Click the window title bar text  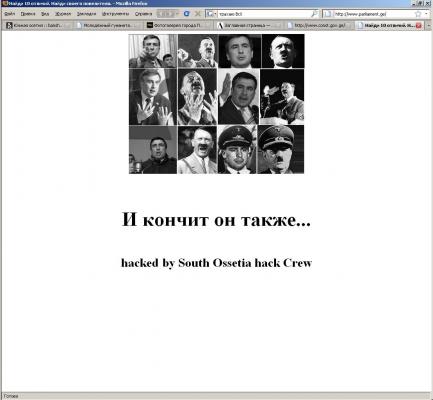[x=78, y=3]
